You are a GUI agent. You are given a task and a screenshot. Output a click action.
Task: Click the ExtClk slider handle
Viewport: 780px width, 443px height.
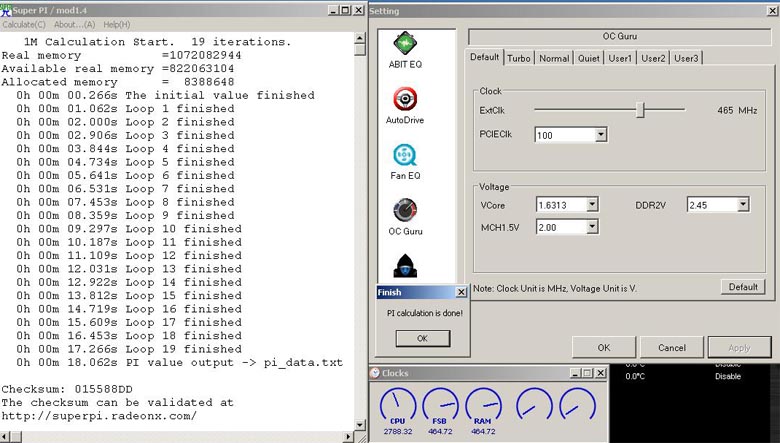click(641, 110)
